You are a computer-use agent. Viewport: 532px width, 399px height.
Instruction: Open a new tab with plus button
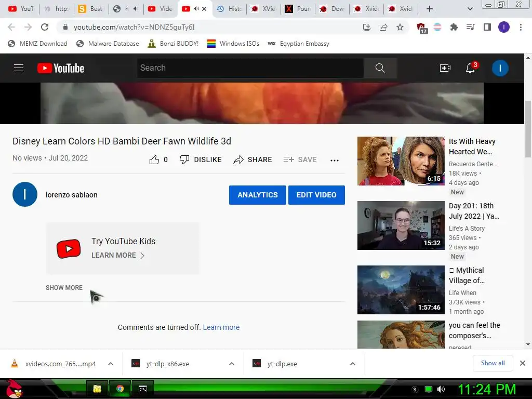[x=430, y=9]
